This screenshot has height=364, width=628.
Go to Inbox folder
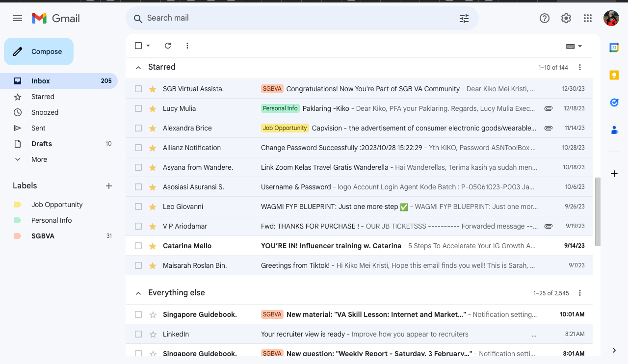tap(59, 81)
